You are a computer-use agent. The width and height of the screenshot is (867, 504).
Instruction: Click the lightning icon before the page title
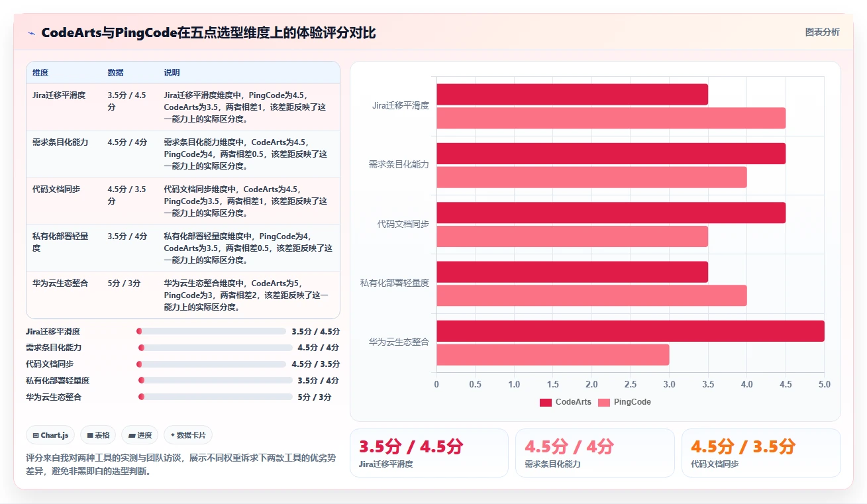click(31, 33)
